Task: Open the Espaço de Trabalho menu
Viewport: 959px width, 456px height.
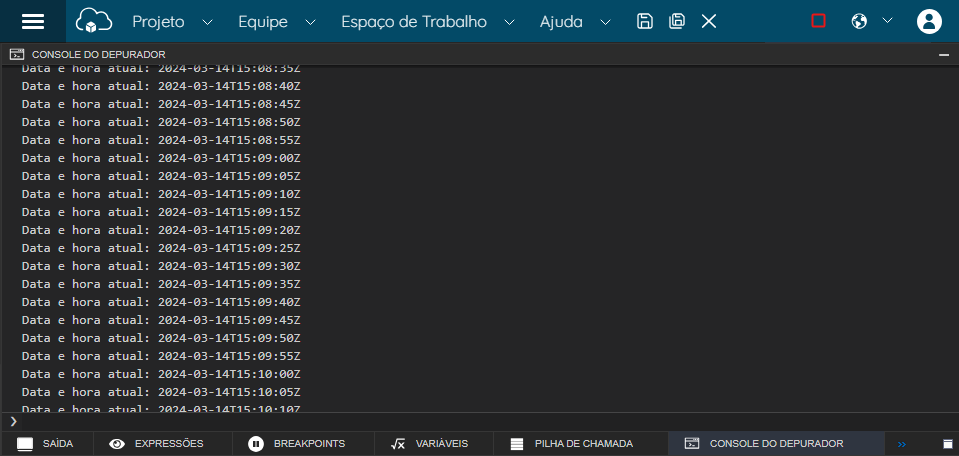Action: pyautogui.click(x=414, y=22)
